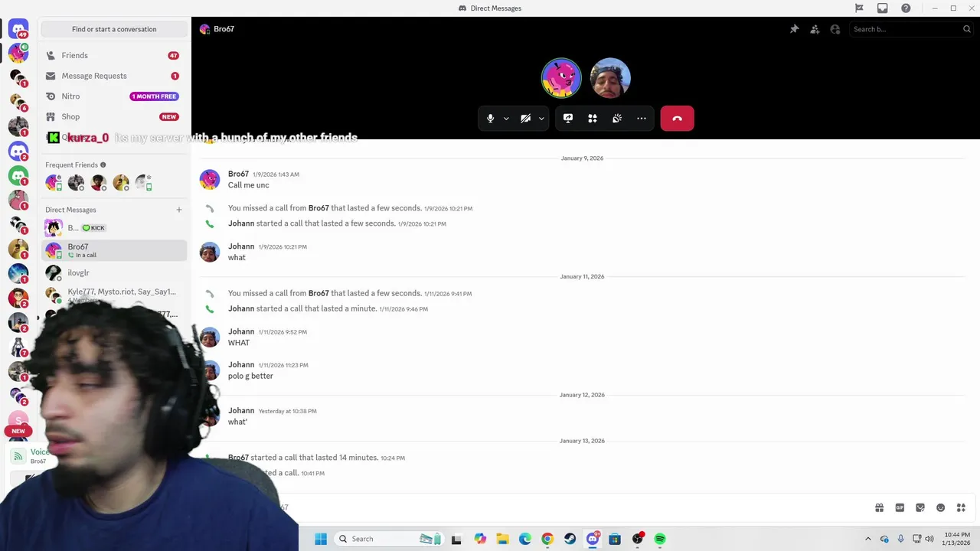Open more call options menu
The image size is (980, 551).
point(642,119)
